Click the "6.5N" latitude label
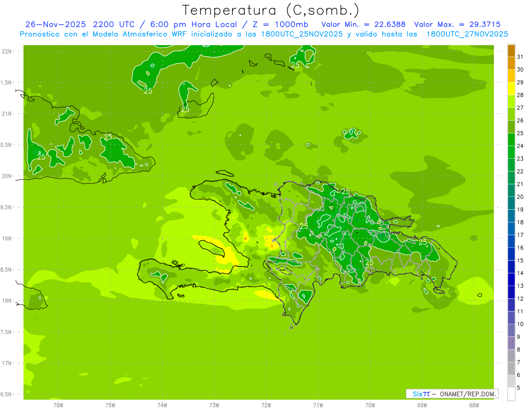The image size is (532, 411). [6, 395]
